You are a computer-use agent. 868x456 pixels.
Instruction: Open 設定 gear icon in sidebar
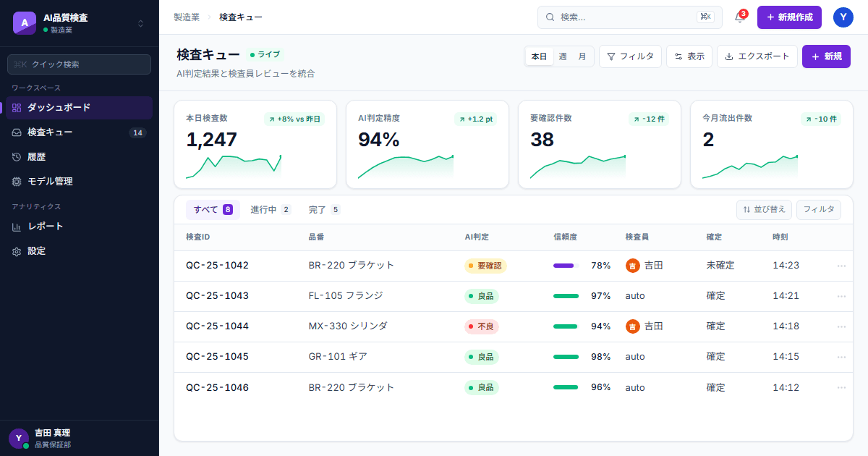[x=17, y=251]
